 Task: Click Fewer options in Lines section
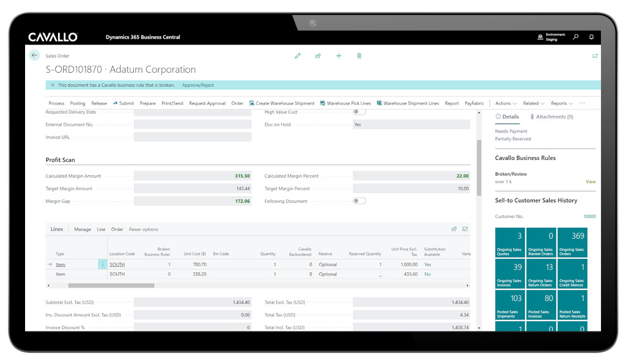(x=143, y=229)
